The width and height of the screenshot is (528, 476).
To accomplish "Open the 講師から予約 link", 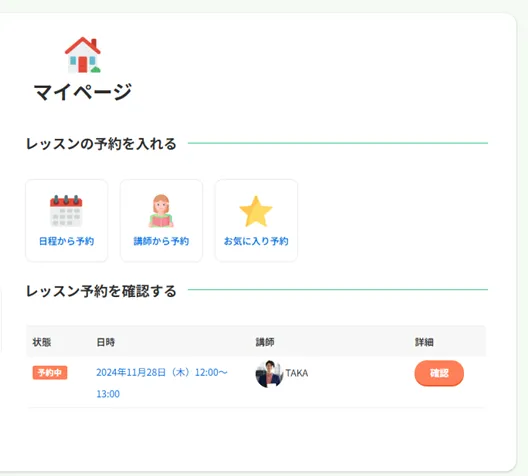I will 161,241.
